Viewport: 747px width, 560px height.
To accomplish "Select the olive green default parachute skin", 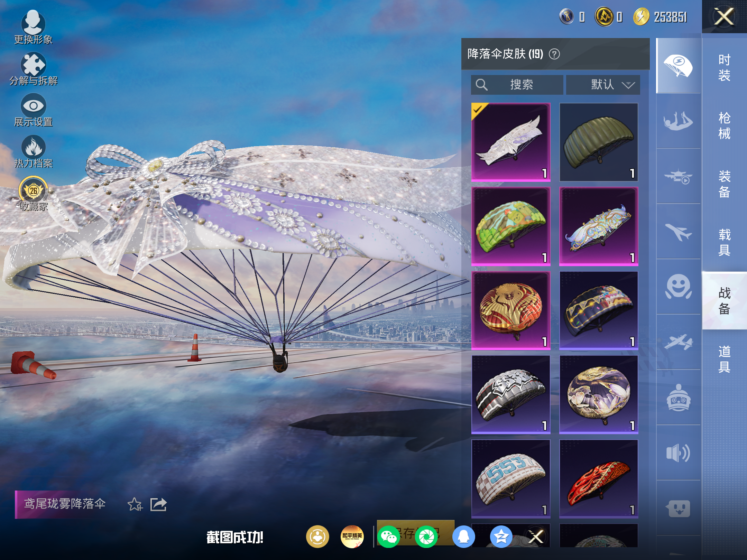I will [599, 142].
